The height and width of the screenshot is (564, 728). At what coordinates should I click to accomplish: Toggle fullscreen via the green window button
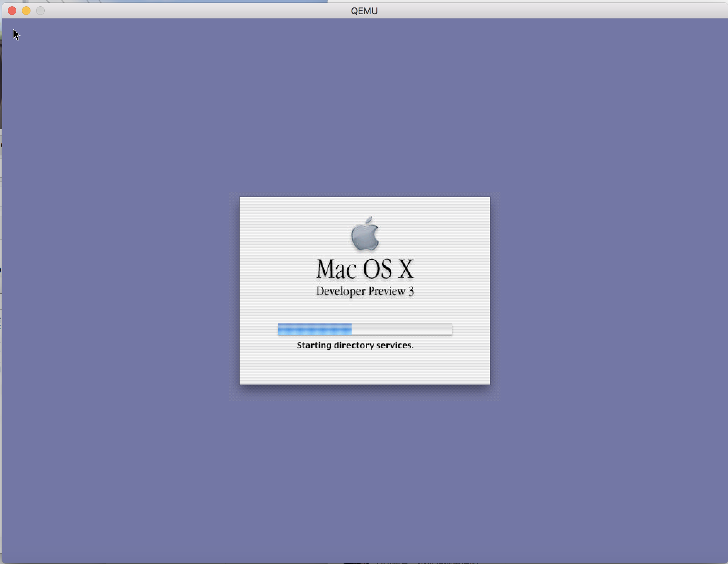[41, 11]
